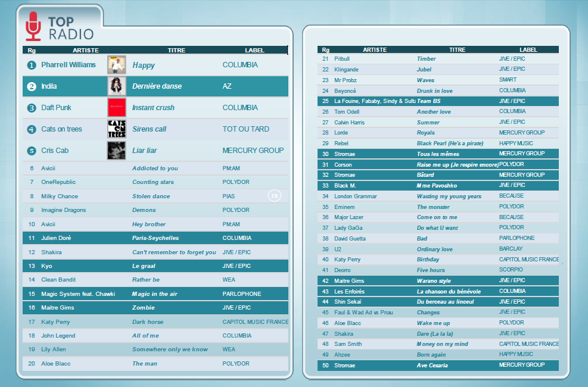Click rank 4 circle badge for Cats on trees

[x=32, y=129]
